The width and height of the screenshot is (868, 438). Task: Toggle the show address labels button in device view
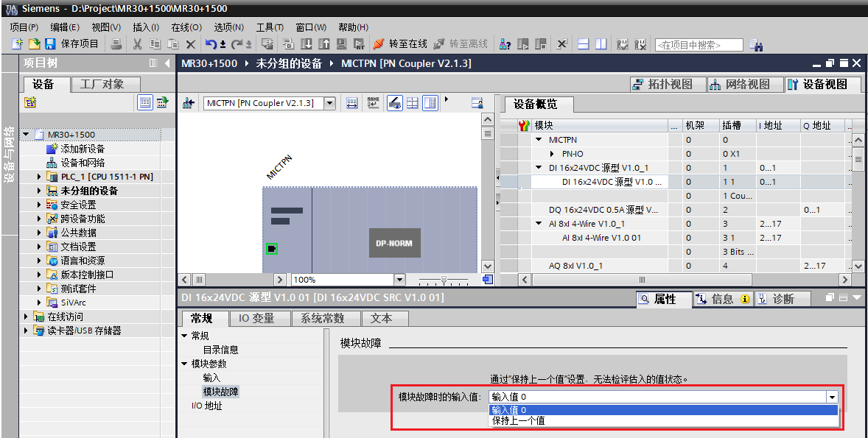coord(352,103)
